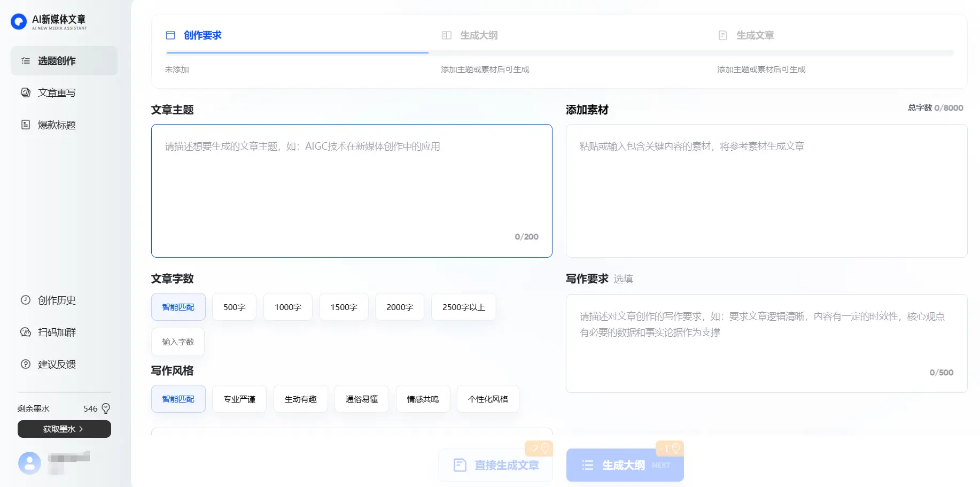Focus the 文章主题 text input area
Image resolution: width=980 pixels, height=487 pixels.
[x=352, y=191]
